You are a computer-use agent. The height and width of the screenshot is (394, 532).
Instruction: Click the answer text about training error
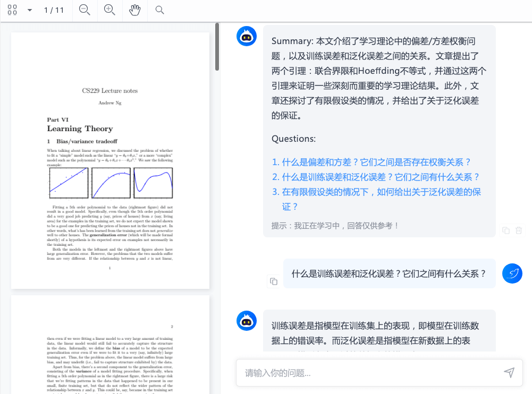[375, 333]
